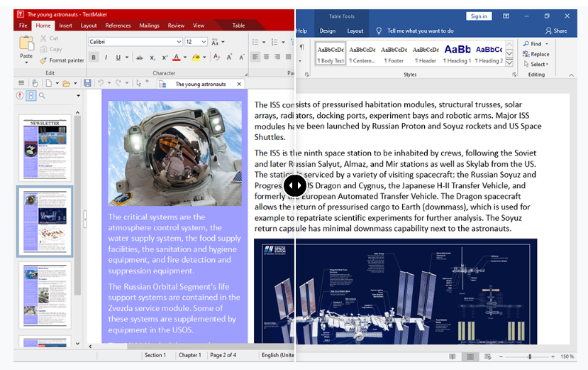
Task: Click the Format painter icon
Action: [x=43, y=60]
